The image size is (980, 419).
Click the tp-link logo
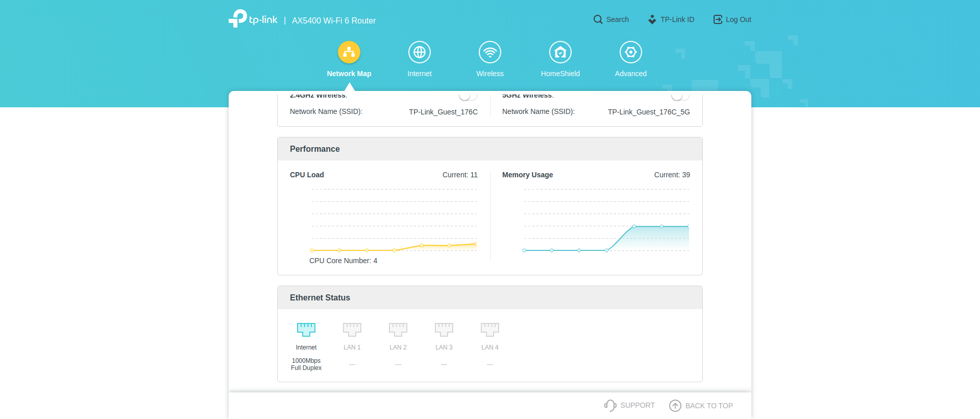(253, 19)
